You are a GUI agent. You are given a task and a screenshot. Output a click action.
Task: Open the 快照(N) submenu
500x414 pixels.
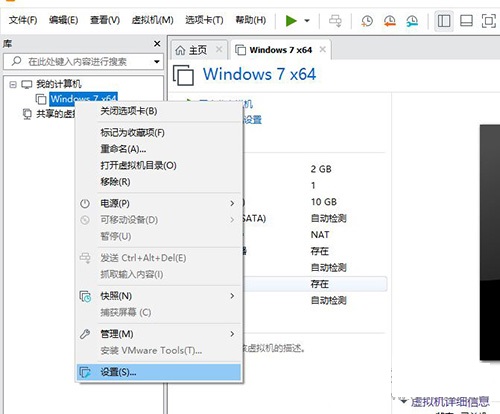pyautogui.click(x=159, y=296)
